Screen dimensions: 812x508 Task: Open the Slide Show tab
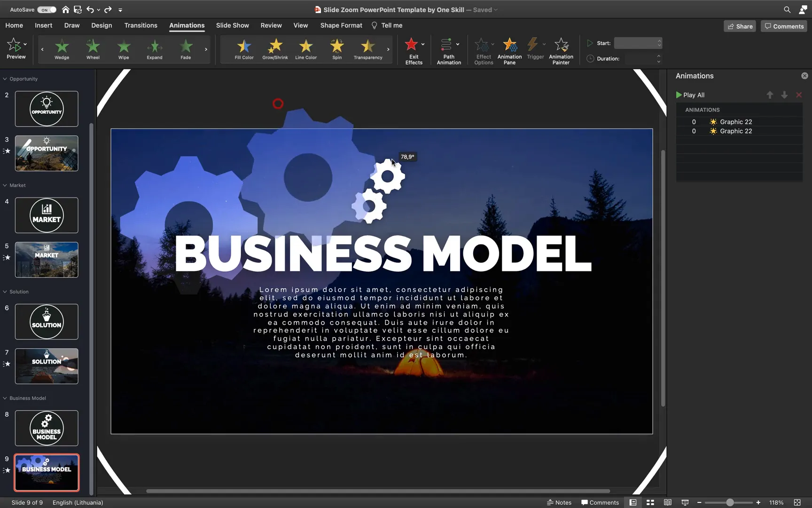point(233,25)
